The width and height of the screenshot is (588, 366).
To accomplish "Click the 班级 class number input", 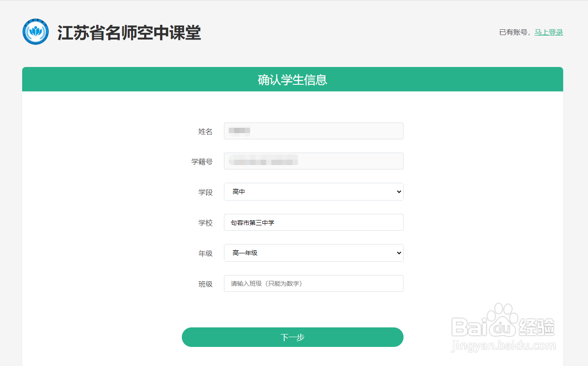I will click(314, 283).
